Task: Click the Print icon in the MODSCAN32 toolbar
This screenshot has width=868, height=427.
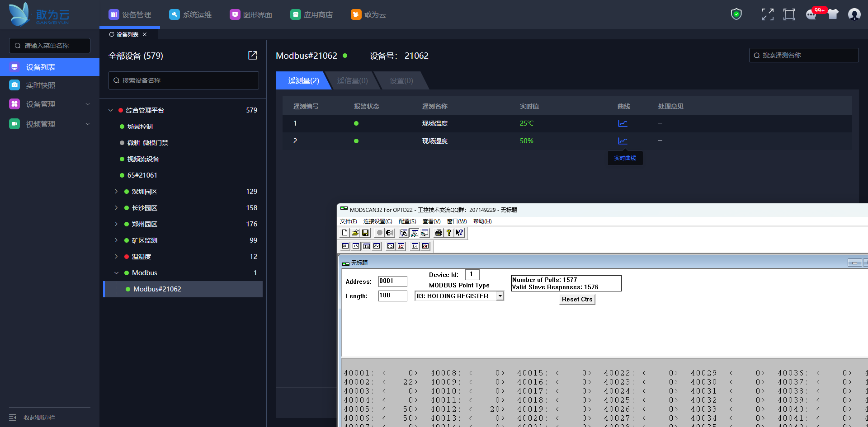Action: (438, 233)
